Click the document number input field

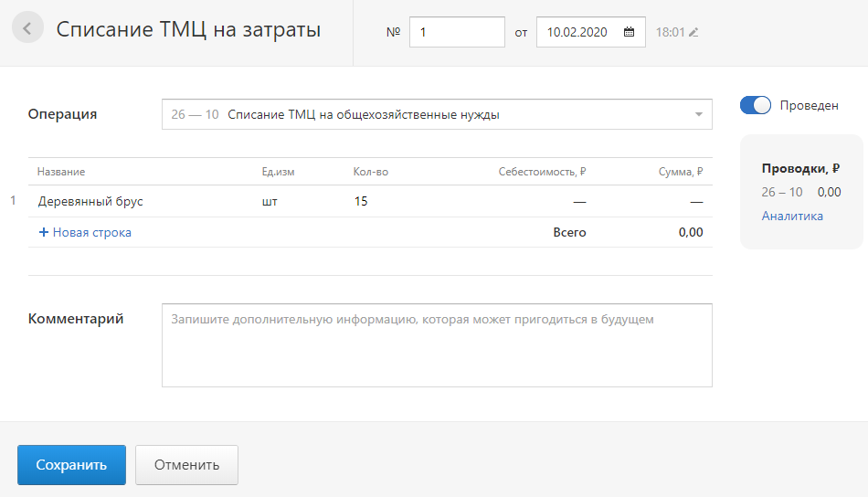click(x=457, y=32)
